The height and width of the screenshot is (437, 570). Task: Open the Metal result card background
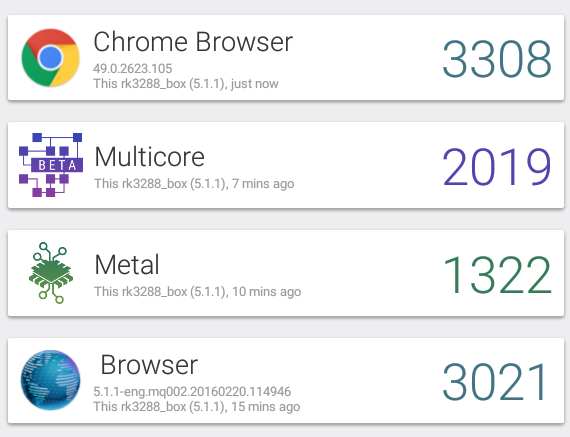[x=286, y=273]
